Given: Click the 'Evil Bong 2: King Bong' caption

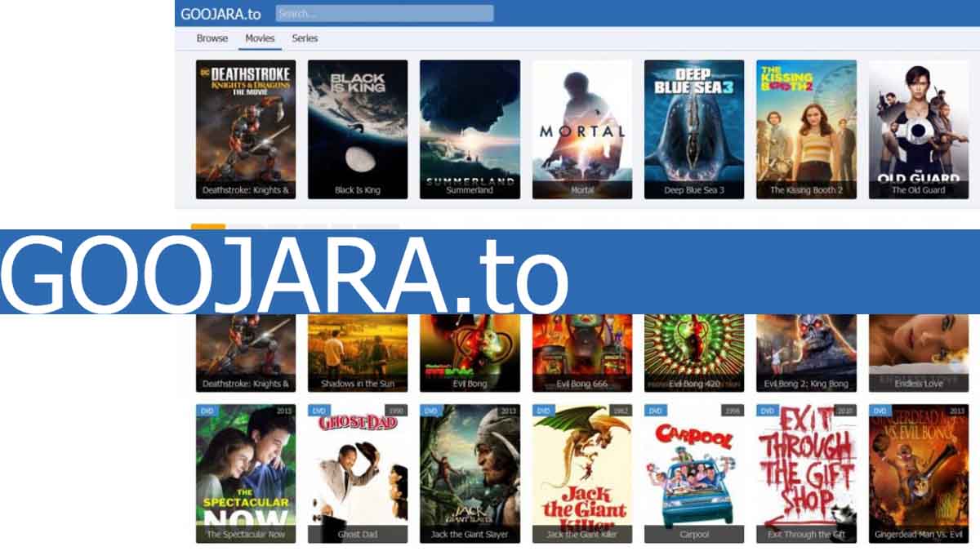Looking at the screenshot, I should point(806,384).
